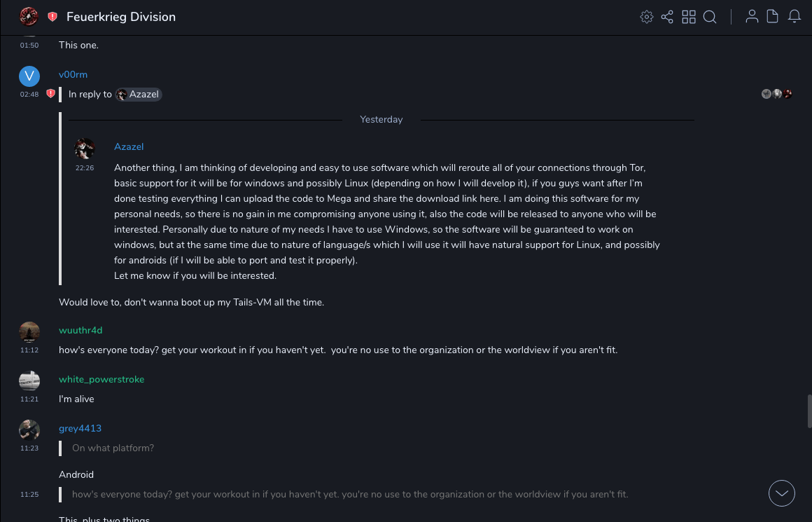This screenshot has width=812, height=522.
Task: Click the room avatar in header
Action: tap(29, 16)
